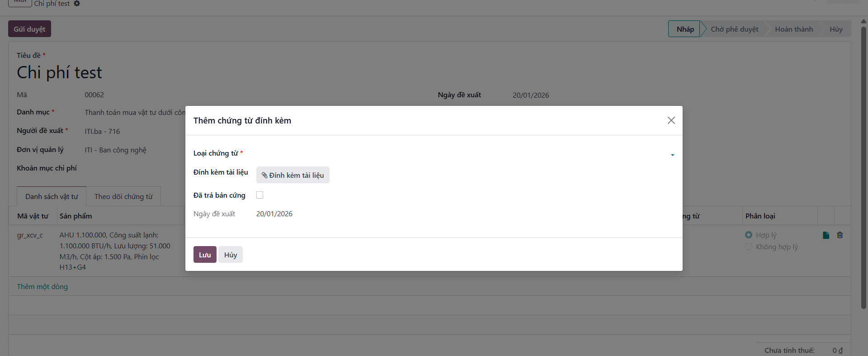The height and width of the screenshot is (356, 868).
Task: Click the AHU 1.100.000 product description cell
Action: pyautogui.click(x=115, y=251)
